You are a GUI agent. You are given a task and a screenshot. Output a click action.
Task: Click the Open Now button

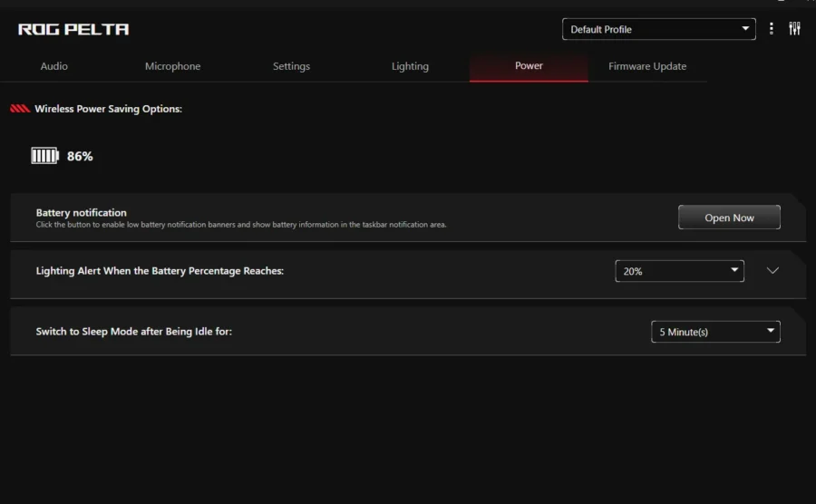(x=729, y=218)
